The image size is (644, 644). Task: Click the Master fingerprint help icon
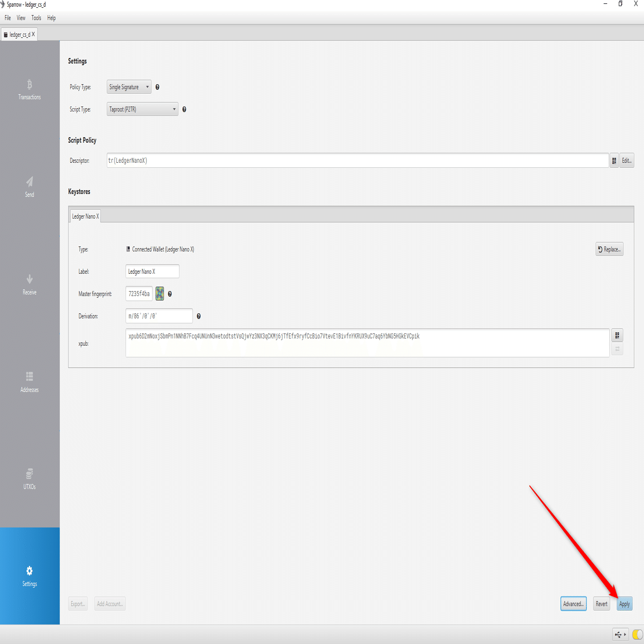170,294
